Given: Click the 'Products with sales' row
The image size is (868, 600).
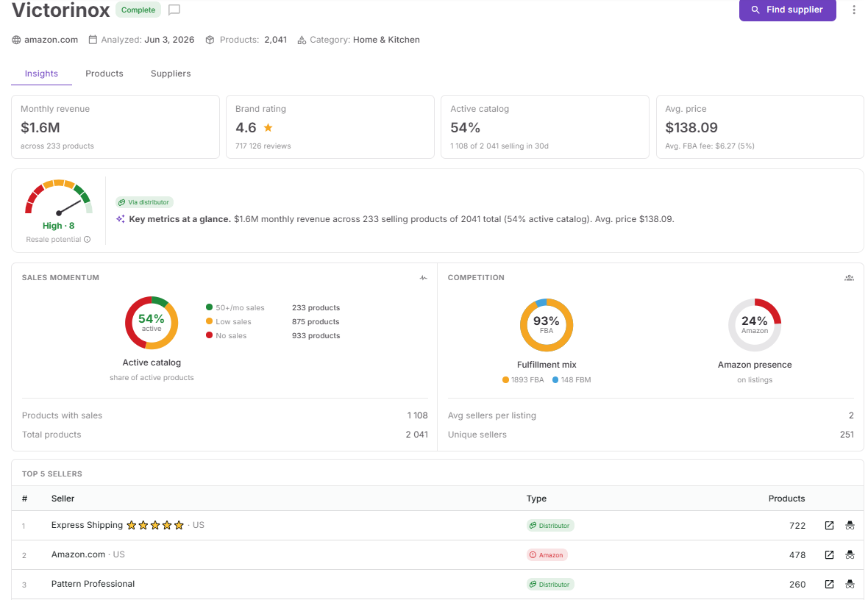Looking at the screenshot, I should tap(225, 415).
